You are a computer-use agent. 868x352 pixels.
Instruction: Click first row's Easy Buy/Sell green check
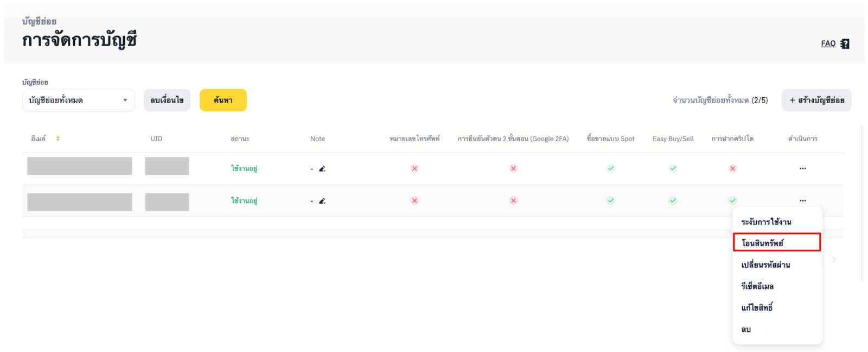(x=673, y=168)
